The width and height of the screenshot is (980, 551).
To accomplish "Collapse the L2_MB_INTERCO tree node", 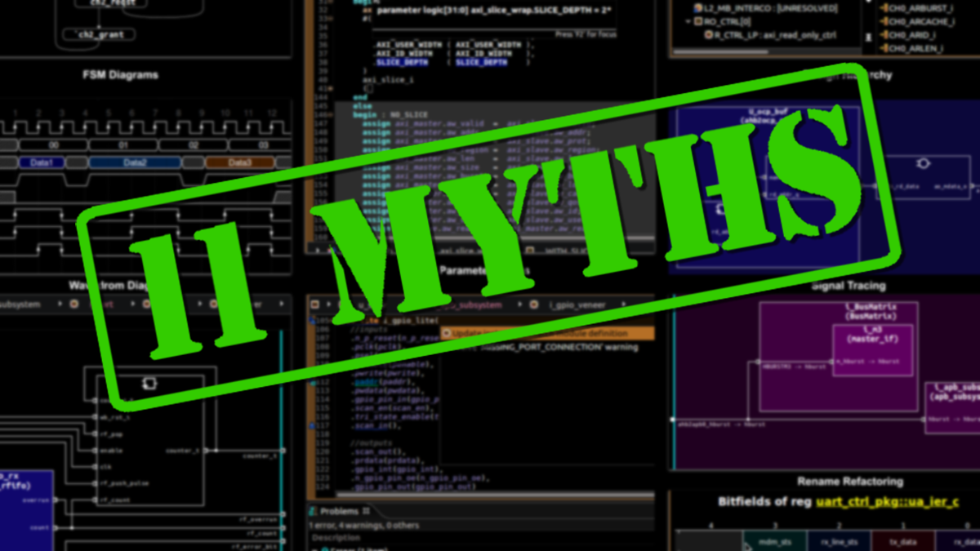I will point(688,7).
